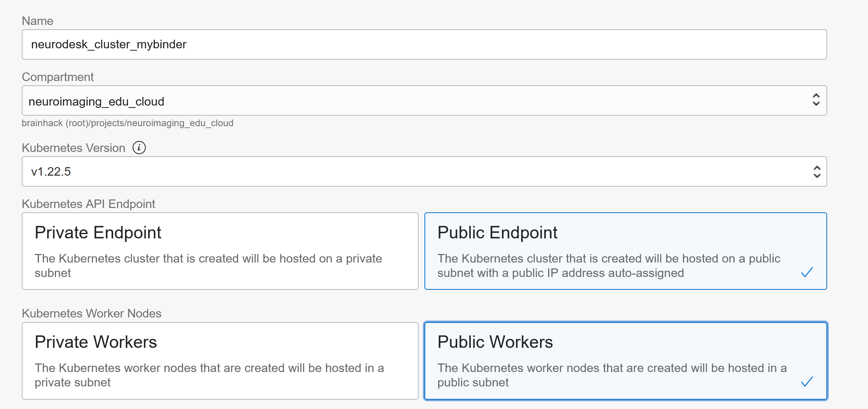The image size is (868, 409).
Task: Click the 'Kubernetes API Endpoint' label
Action: coord(88,204)
